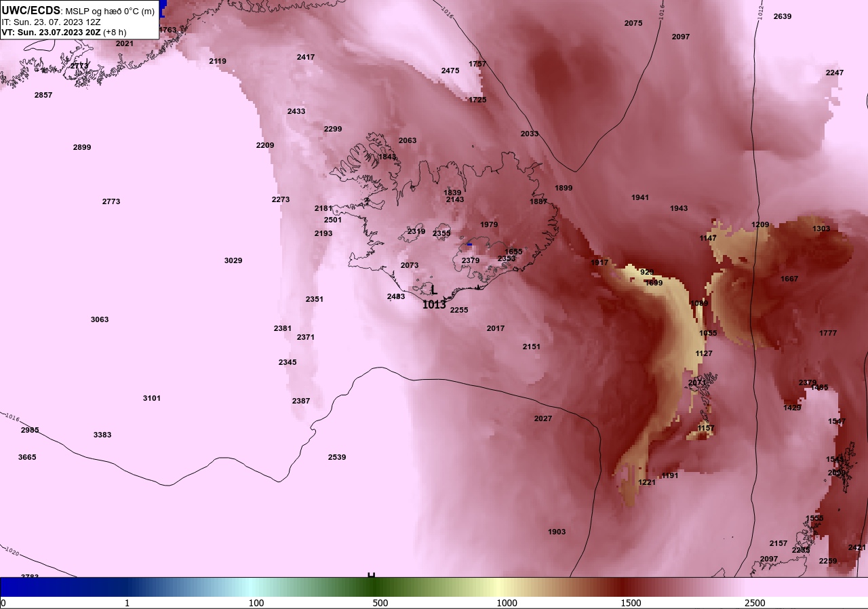Click the H high-pressure marker at bottom
868x609 pixels.
pyautogui.click(x=371, y=576)
